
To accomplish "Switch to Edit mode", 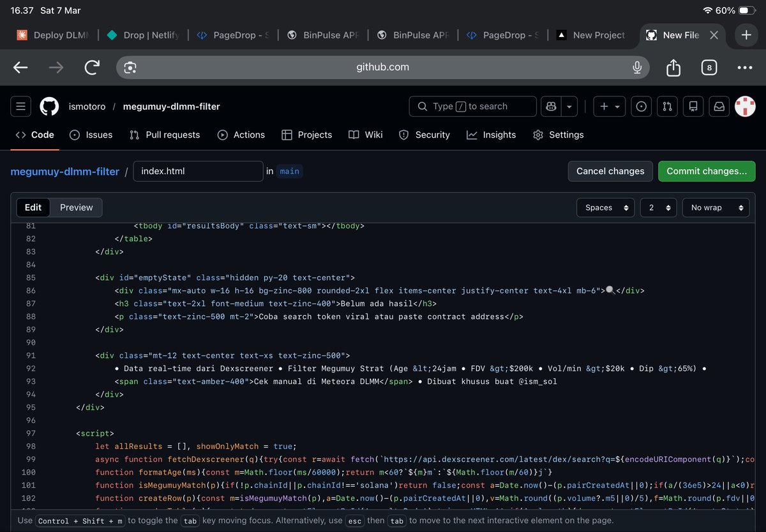I will [33, 207].
